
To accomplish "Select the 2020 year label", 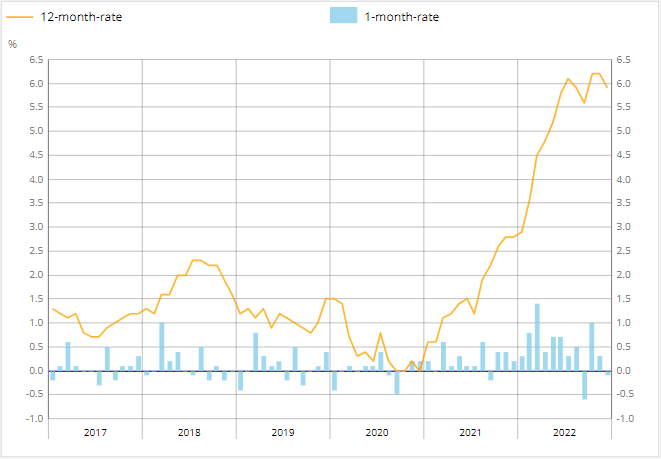I will pos(377,432).
